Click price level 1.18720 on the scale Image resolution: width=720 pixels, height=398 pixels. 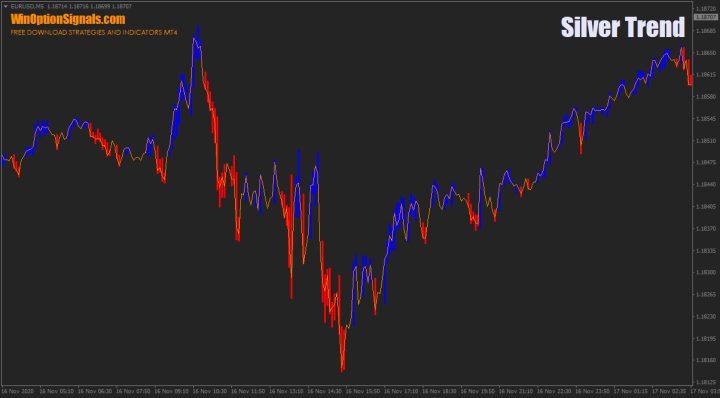click(x=706, y=9)
